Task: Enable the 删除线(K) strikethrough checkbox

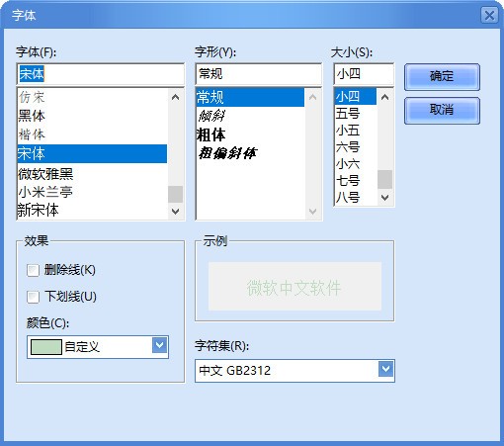Action: (33, 270)
